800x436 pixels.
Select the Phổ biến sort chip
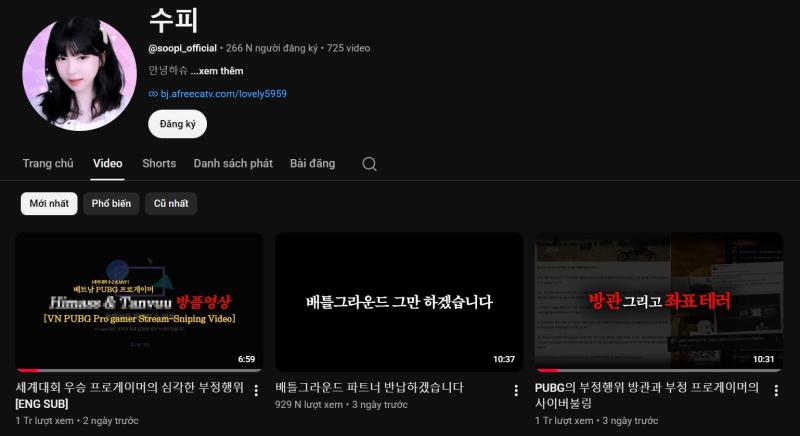coord(111,203)
